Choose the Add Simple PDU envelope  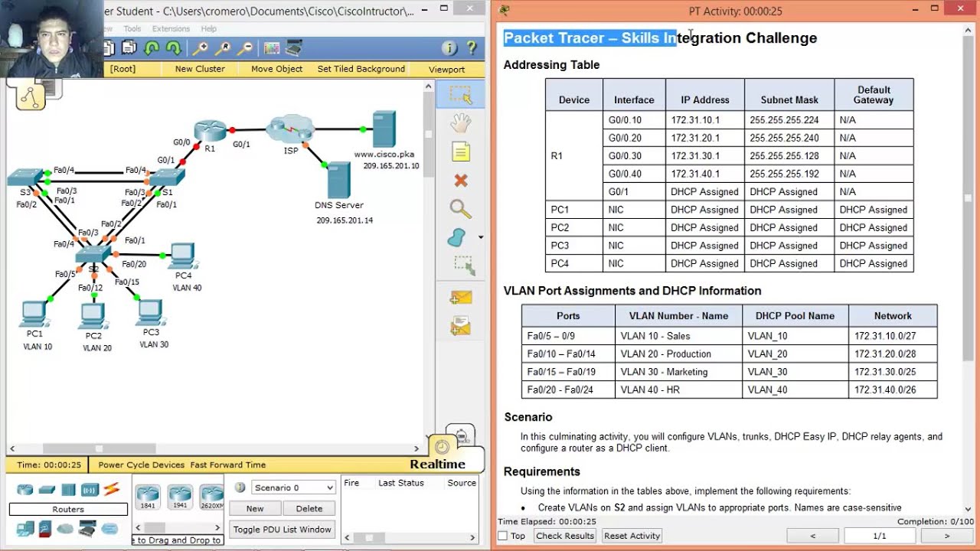coord(460,298)
